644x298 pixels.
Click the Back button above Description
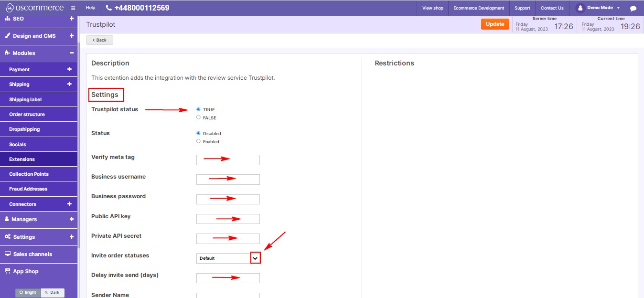(x=99, y=40)
